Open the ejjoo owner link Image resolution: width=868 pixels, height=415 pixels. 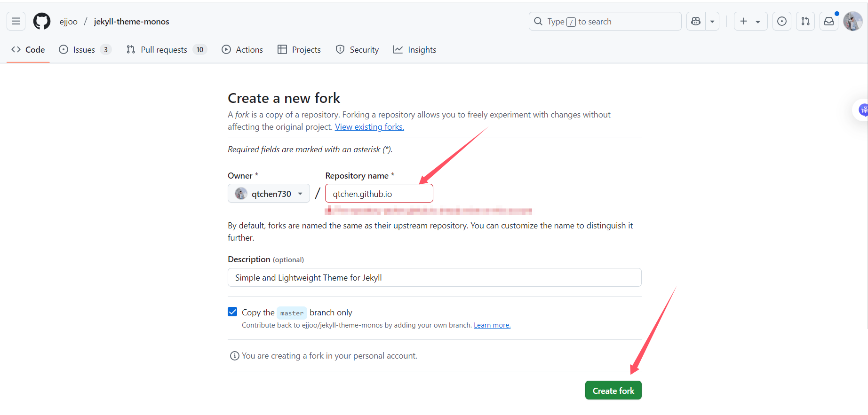69,22
